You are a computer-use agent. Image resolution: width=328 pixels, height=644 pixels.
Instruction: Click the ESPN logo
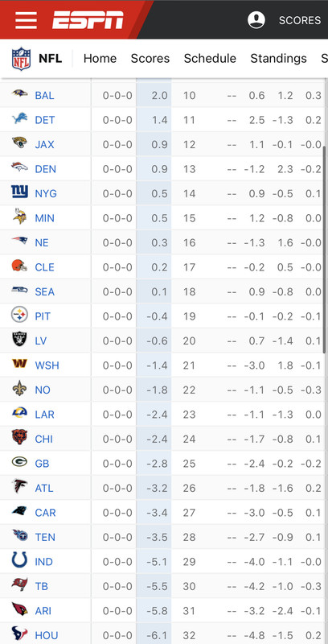pyautogui.click(x=88, y=19)
